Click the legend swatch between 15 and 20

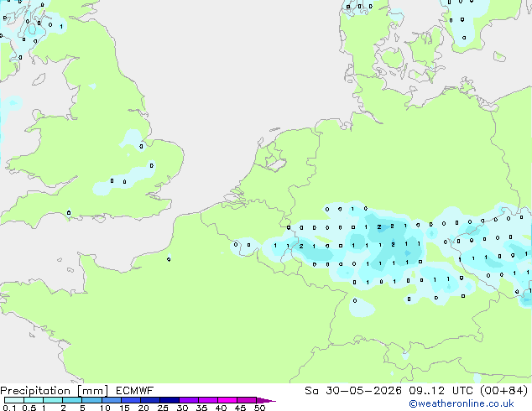click(x=130, y=400)
